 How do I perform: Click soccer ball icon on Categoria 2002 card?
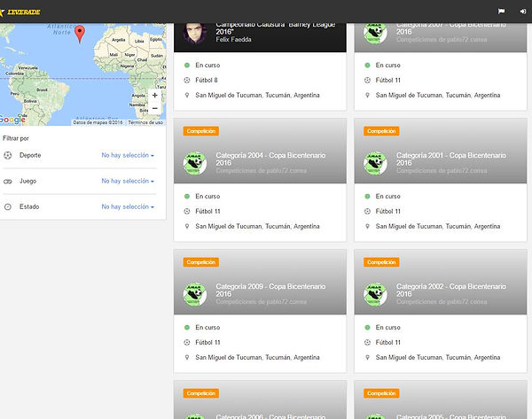pos(367,343)
